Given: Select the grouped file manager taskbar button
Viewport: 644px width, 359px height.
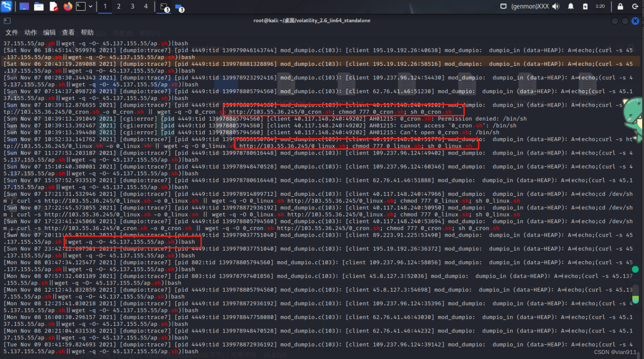Looking at the screenshot, I should click(179, 7).
